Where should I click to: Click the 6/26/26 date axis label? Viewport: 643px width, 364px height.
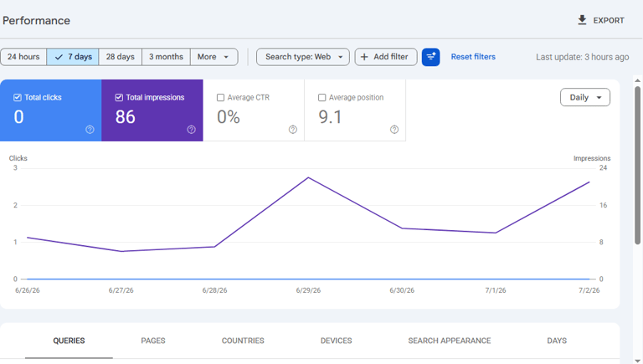click(x=28, y=290)
